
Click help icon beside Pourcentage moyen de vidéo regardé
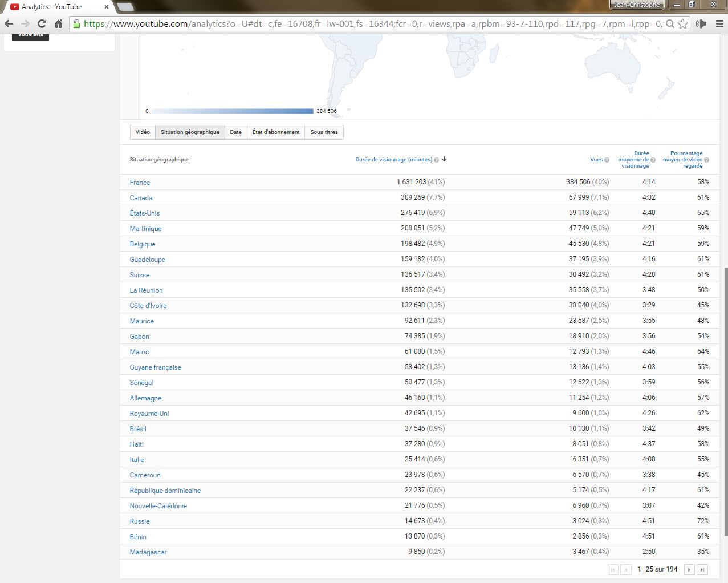click(x=707, y=160)
